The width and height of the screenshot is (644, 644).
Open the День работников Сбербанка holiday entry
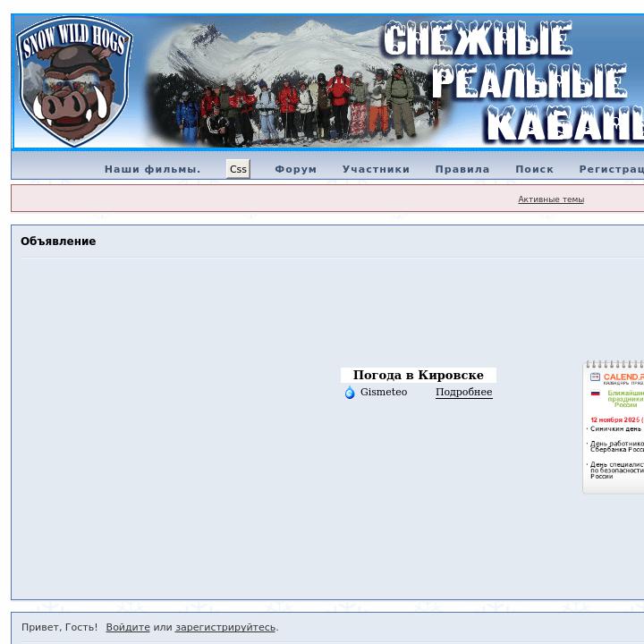616,446
